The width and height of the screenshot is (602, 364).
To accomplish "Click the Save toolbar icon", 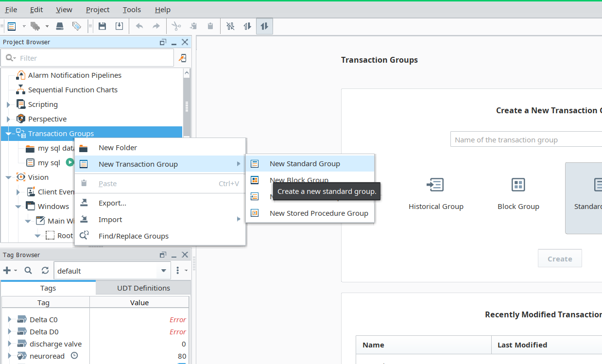I will pyautogui.click(x=102, y=26).
